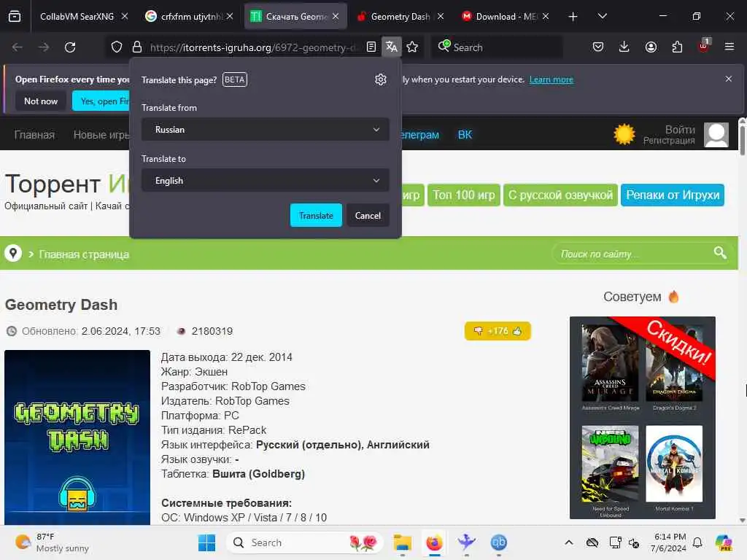Screen dimensions: 747x560
Task: Click the Главная menu item
Action: point(34,135)
